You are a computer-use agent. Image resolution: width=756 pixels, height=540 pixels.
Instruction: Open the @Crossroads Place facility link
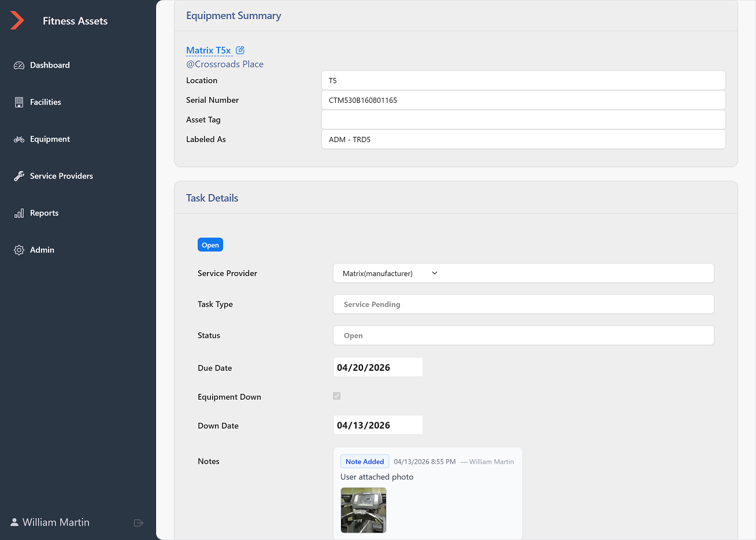click(x=225, y=64)
